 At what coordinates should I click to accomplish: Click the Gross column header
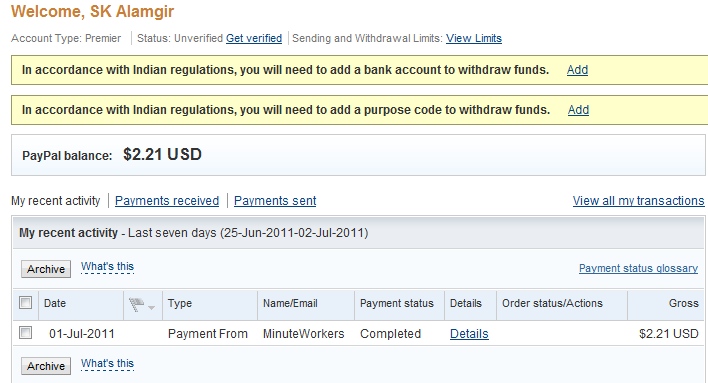pos(684,303)
